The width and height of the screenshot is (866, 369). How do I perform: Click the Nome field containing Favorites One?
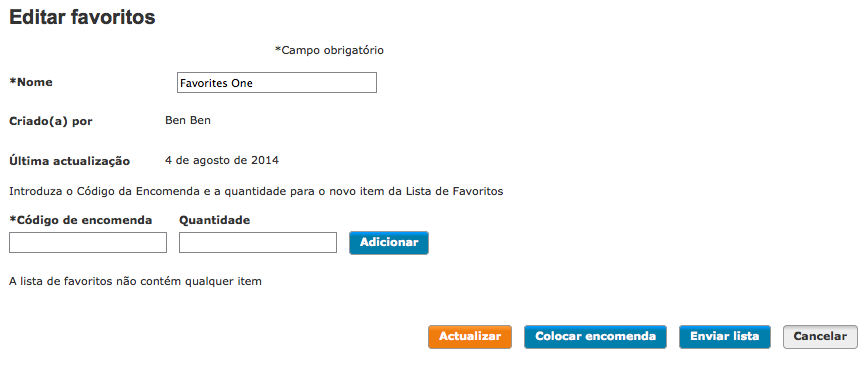tap(277, 83)
